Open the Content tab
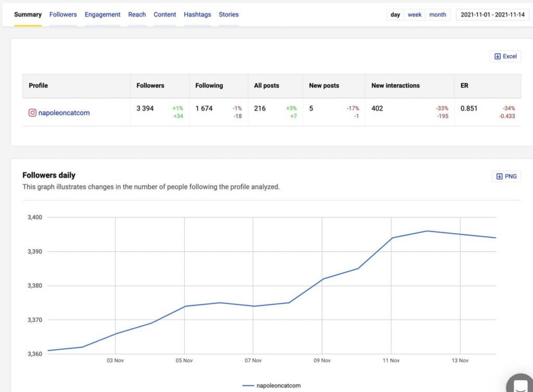 (164, 15)
